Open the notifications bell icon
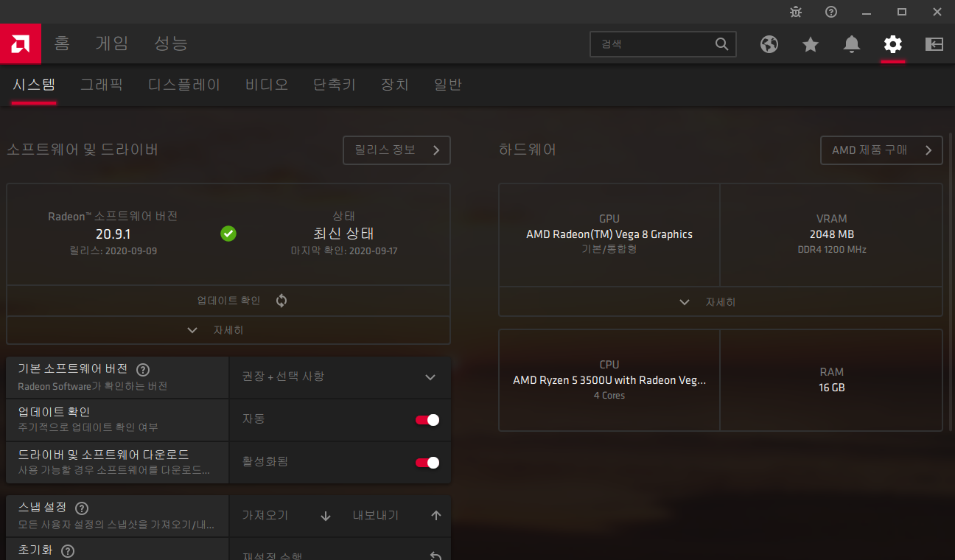The image size is (955, 560). 852,44
